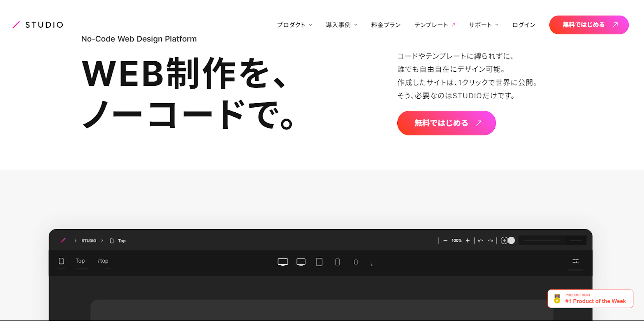Click the medal icon on the Product Hunt badge
The height and width of the screenshot is (321, 644).
[557, 299]
